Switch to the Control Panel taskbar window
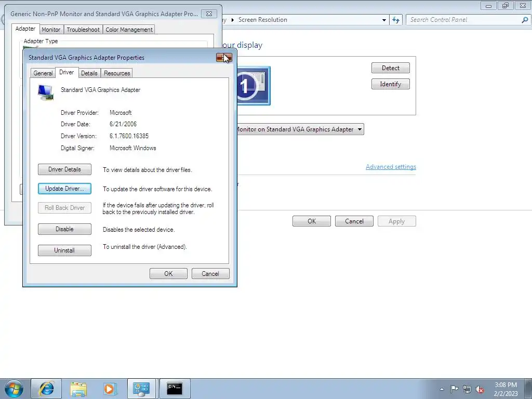The image size is (532, 399). pos(141,389)
